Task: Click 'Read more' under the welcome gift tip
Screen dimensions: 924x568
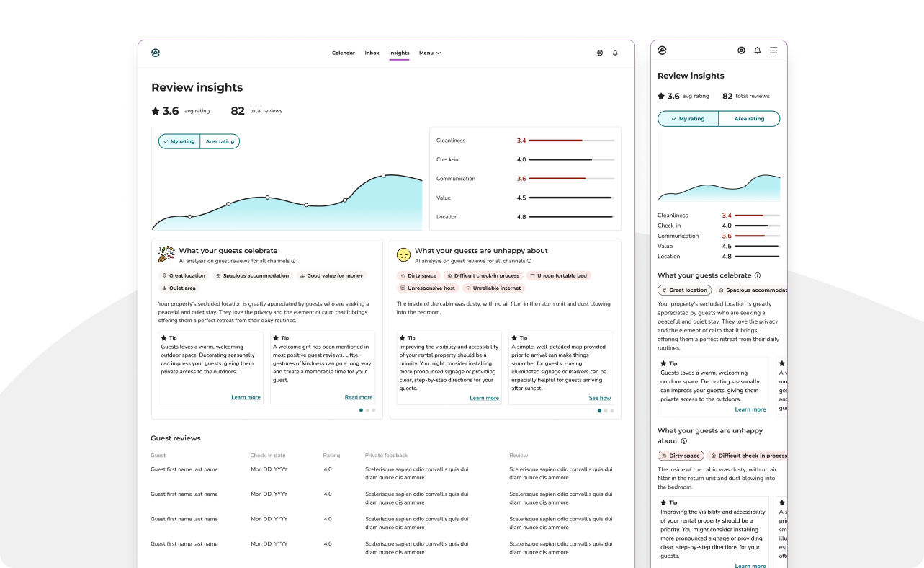Action: pos(359,397)
